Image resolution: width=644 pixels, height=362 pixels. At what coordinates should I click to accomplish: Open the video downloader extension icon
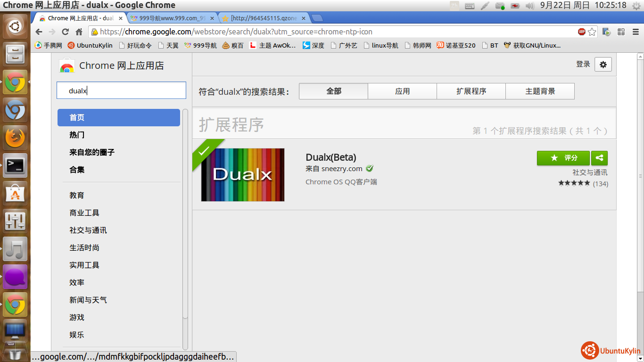[606, 32]
